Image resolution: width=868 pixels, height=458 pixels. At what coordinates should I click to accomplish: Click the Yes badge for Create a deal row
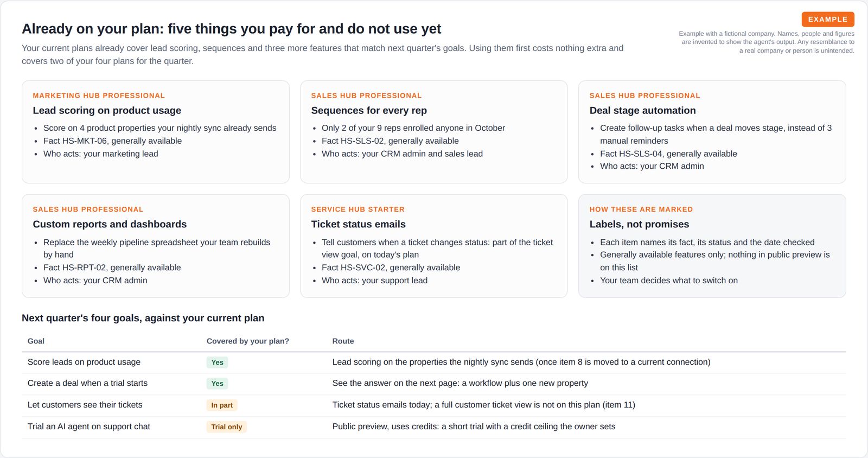click(x=217, y=384)
